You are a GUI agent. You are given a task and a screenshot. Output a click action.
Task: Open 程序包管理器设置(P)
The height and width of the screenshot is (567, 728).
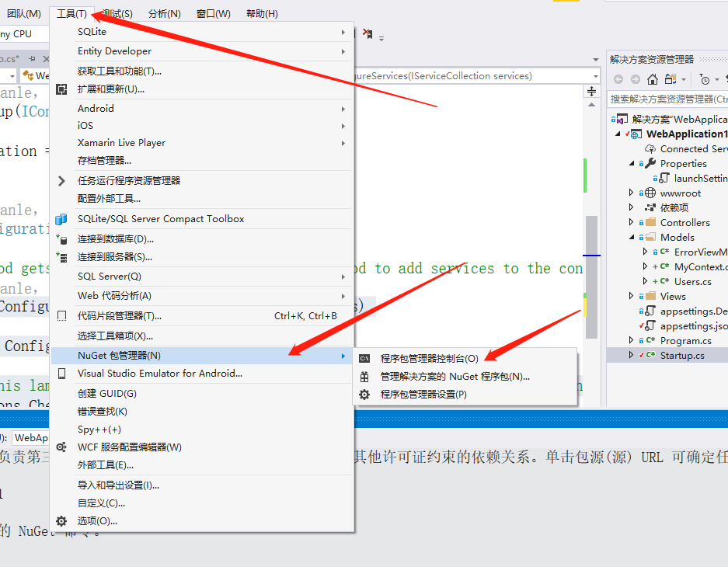point(465,395)
